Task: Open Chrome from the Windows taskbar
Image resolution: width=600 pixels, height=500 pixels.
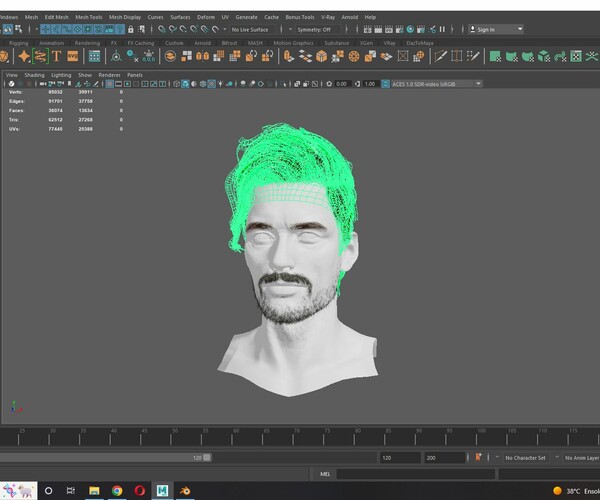Action: coord(117,490)
